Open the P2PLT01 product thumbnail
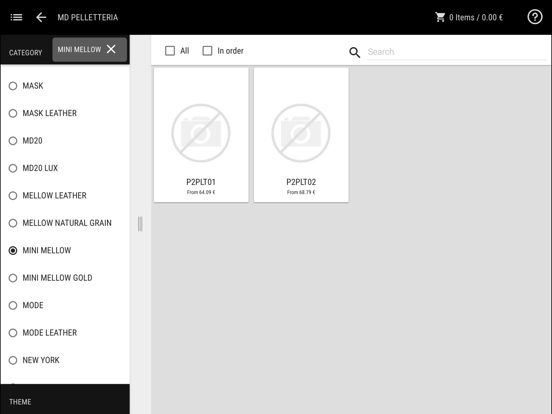Screen dimensions: 552x414 pos(201,133)
